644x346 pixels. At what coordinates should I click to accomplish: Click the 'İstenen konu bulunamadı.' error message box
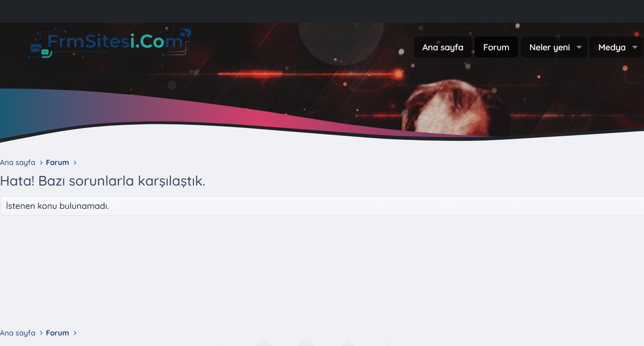(x=322, y=206)
